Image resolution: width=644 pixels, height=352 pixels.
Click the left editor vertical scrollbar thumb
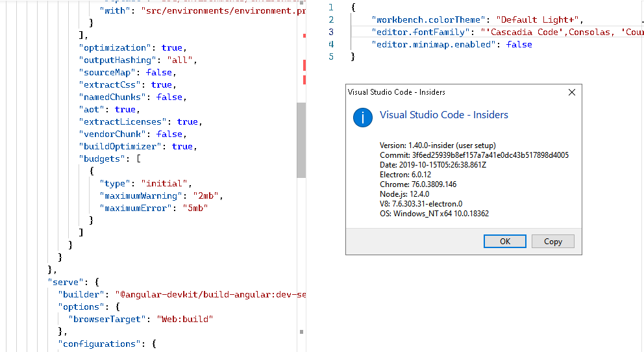point(301,140)
